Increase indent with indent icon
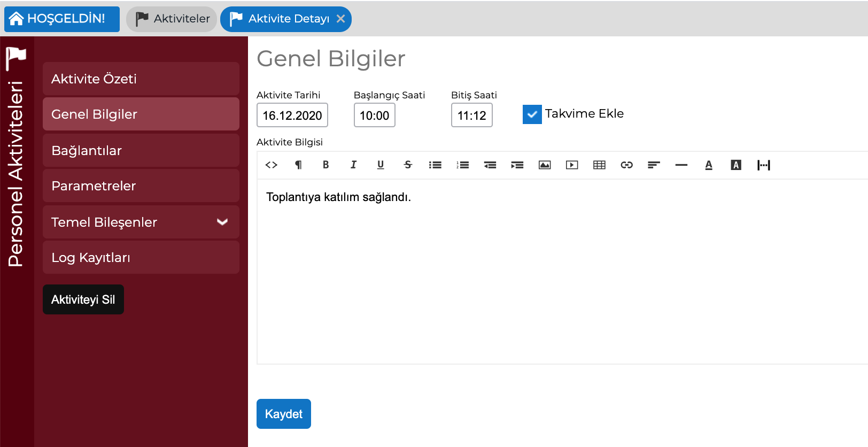Viewport: 868px width, 447px height. pos(517,165)
